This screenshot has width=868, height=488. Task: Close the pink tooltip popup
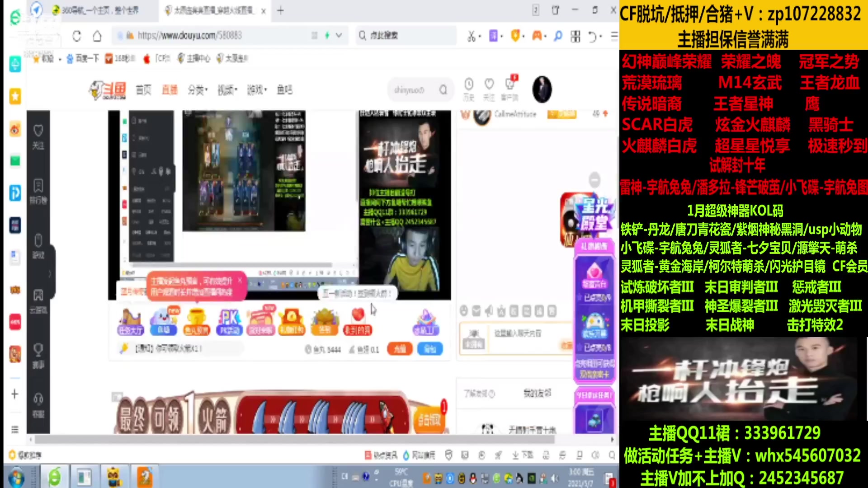[240, 281]
